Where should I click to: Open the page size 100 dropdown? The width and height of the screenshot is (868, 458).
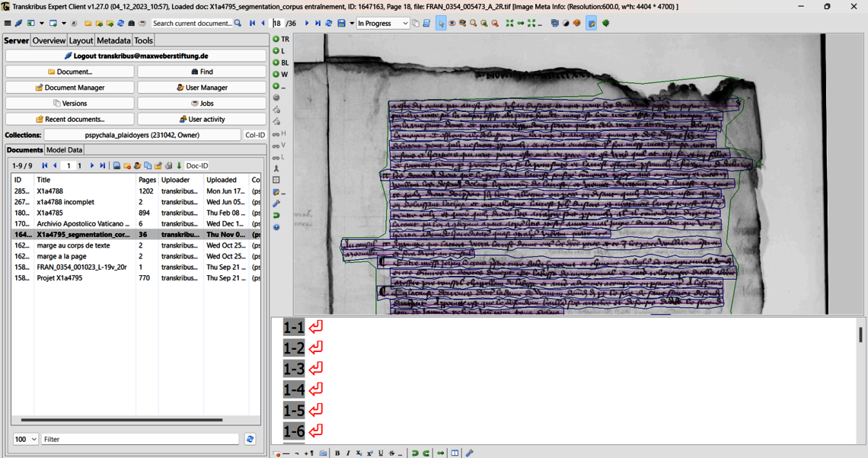point(25,439)
